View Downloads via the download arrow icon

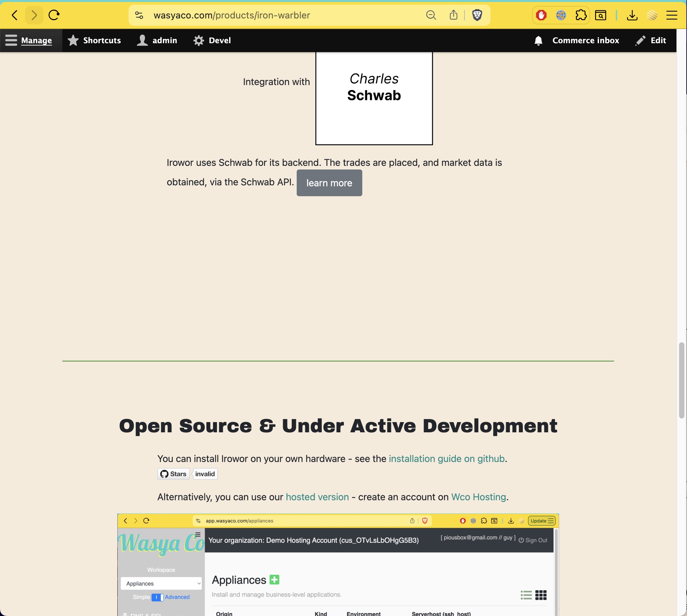pyautogui.click(x=632, y=15)
